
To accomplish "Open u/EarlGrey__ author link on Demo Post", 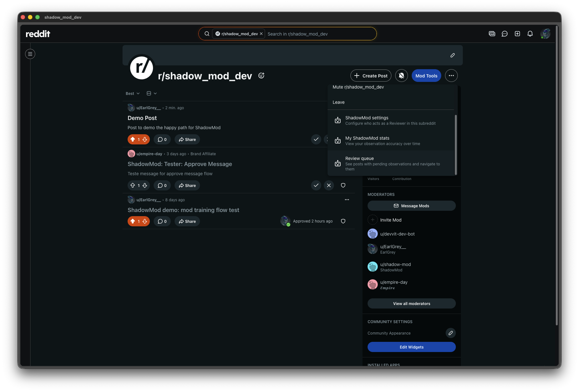I will point(149,108).
